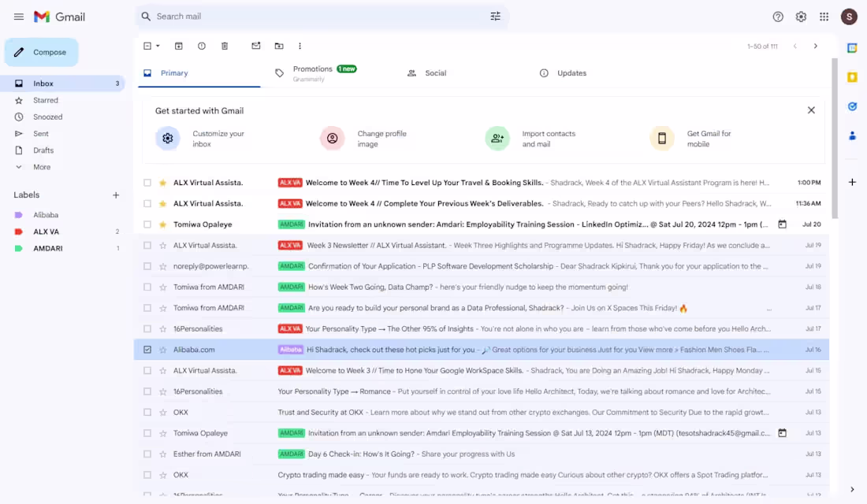867x504 pixels.
Task: Open Google Calendar side panel
Action: point(852,48)
